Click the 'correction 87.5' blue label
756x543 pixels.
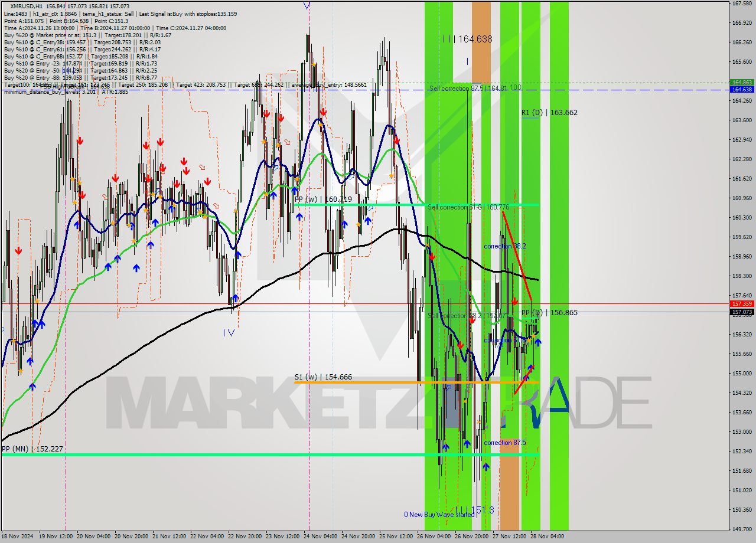point(504,443)
